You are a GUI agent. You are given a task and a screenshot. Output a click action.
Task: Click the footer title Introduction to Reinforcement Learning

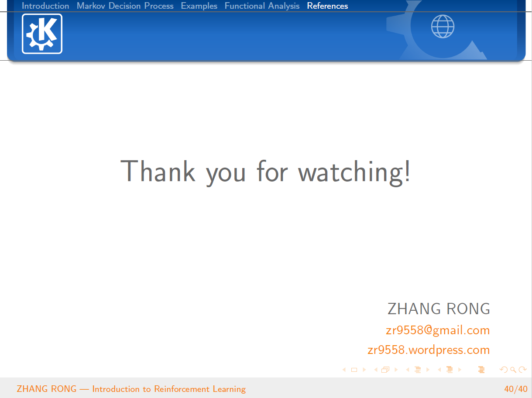[x=169, y=389]
